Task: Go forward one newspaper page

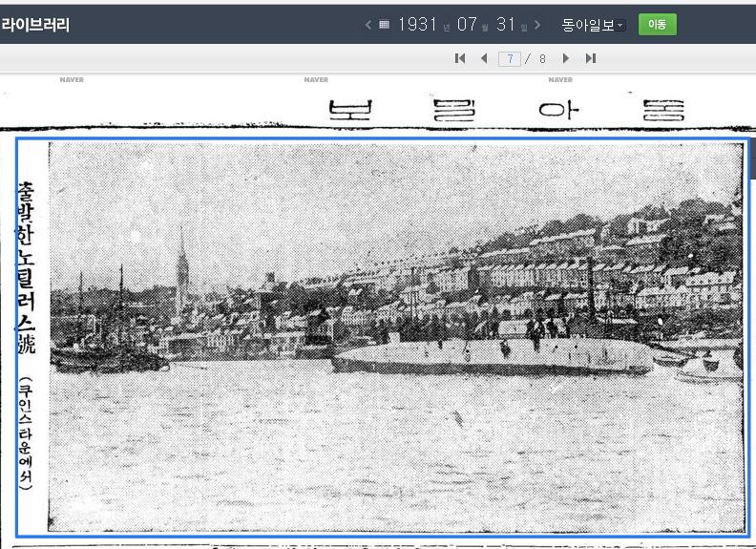Action: 566,58
